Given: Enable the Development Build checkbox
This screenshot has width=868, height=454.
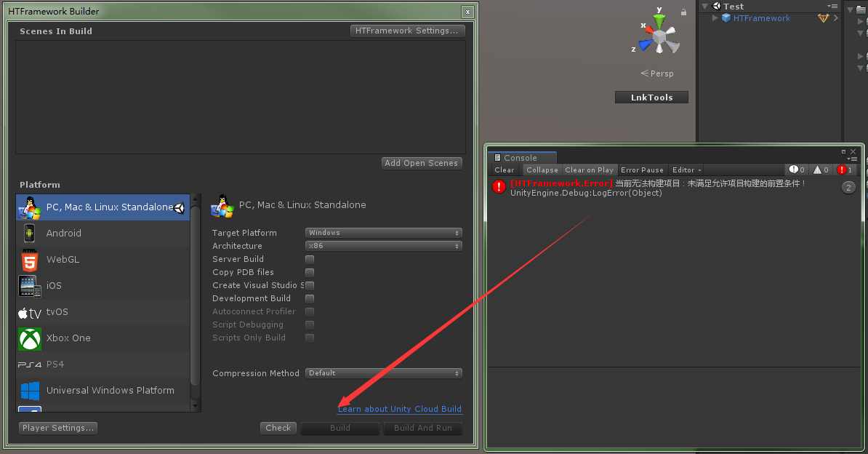Looking at the screenshot, I should coord(310,298).
